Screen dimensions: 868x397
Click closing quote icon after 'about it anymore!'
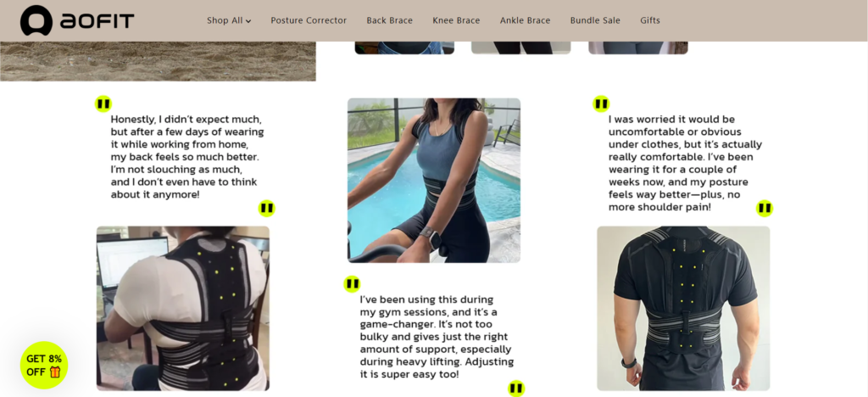[266, 208]
